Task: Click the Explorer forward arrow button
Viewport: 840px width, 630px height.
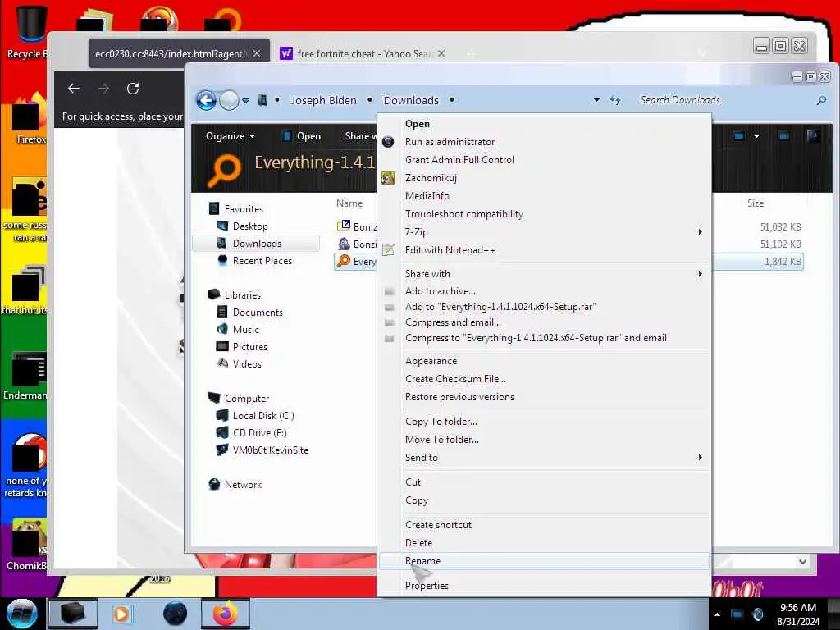Action: 230,100
